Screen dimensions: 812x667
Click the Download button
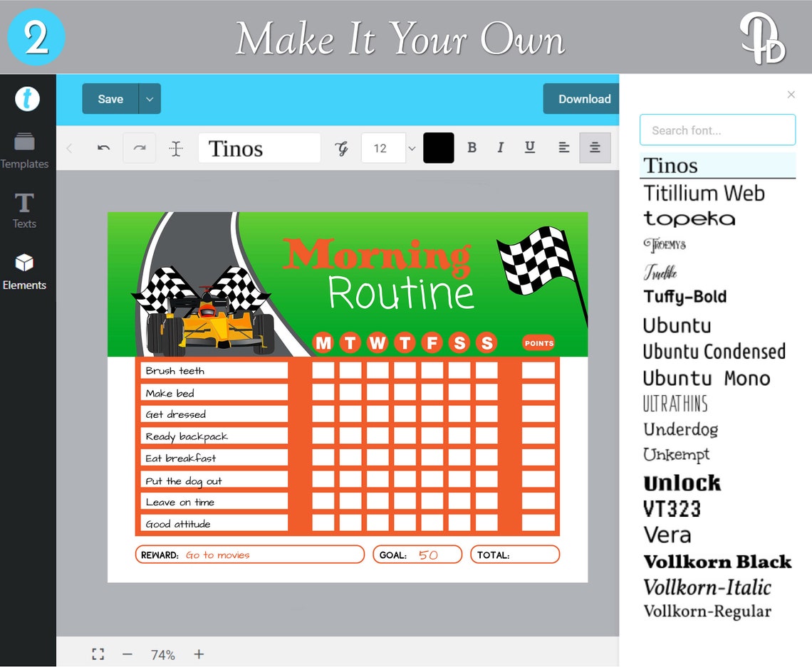tap(584, 99)
